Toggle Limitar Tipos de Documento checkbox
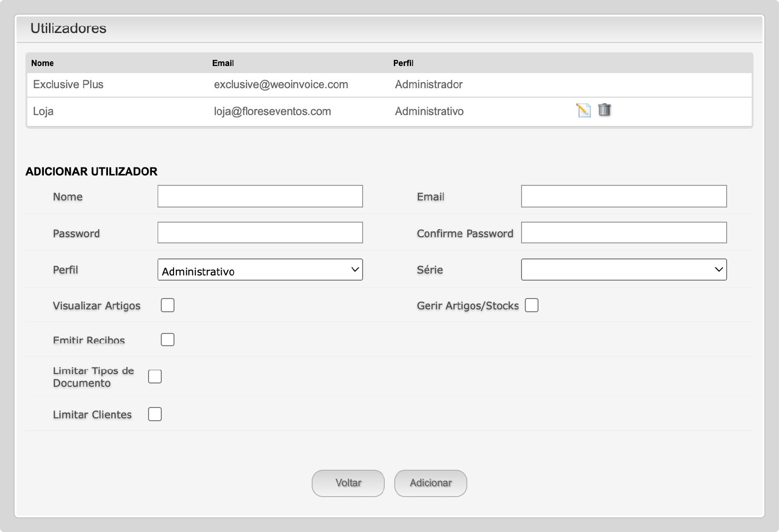 pyautogui.click(x=155, y=376)
